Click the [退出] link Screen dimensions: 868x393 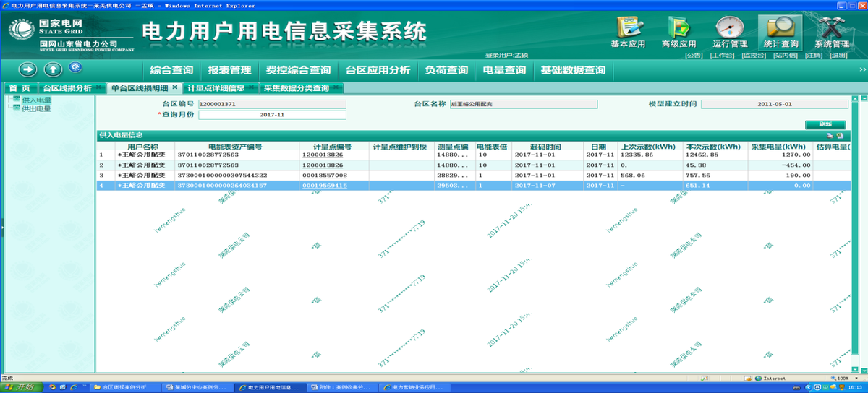click(838, 55)
